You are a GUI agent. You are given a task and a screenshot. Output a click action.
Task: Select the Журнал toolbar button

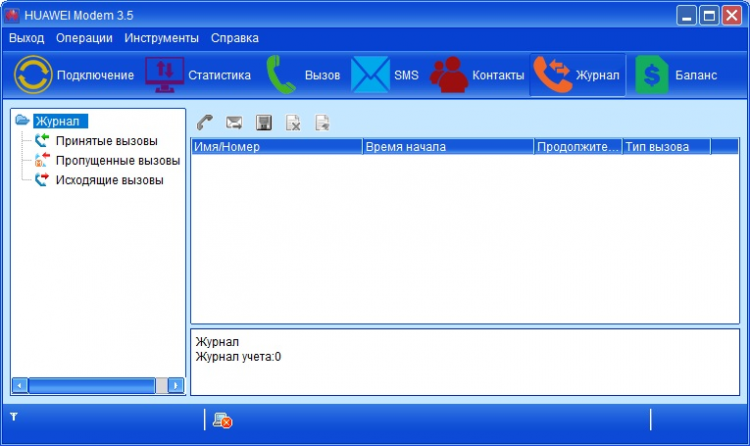click(577, 75)
